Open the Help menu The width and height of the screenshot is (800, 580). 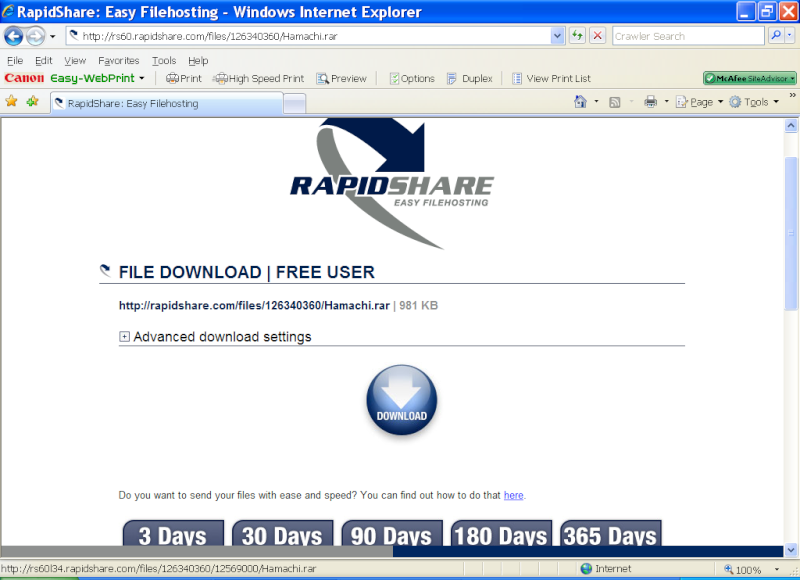click(198, 61)
